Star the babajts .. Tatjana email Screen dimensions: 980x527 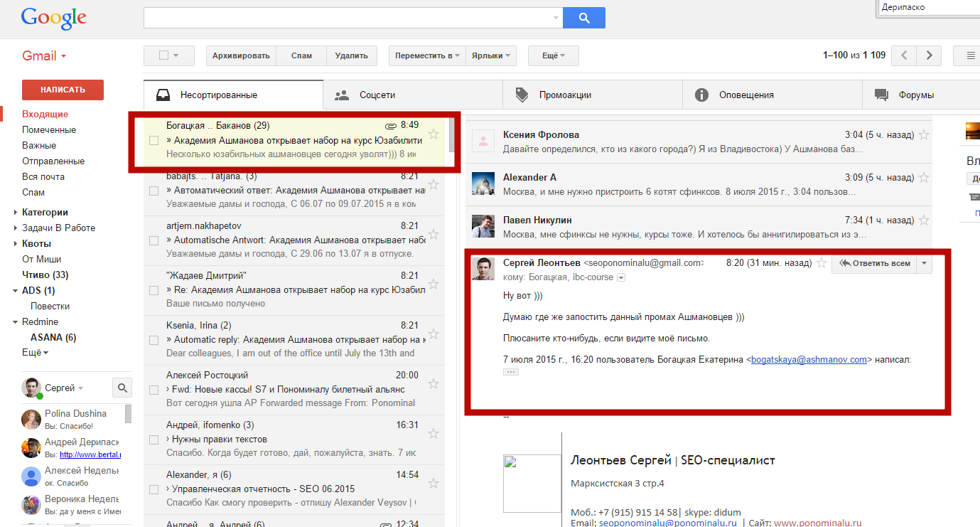click(434, 185)
